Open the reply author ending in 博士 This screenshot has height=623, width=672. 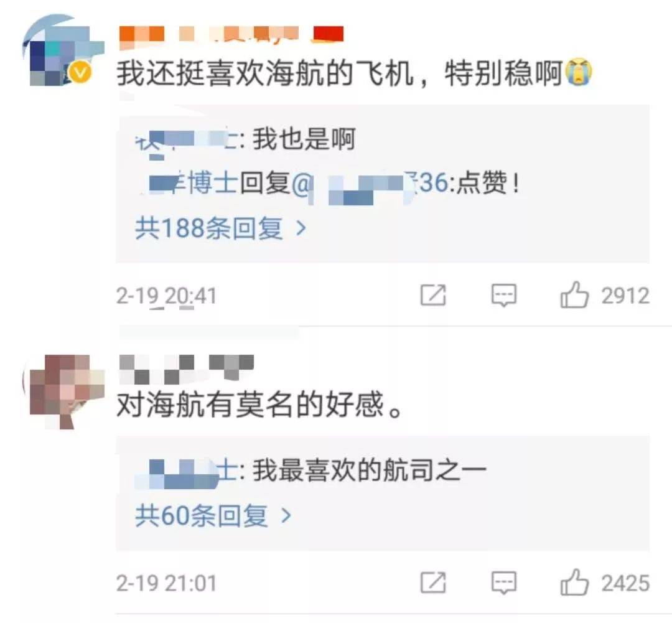193,182
